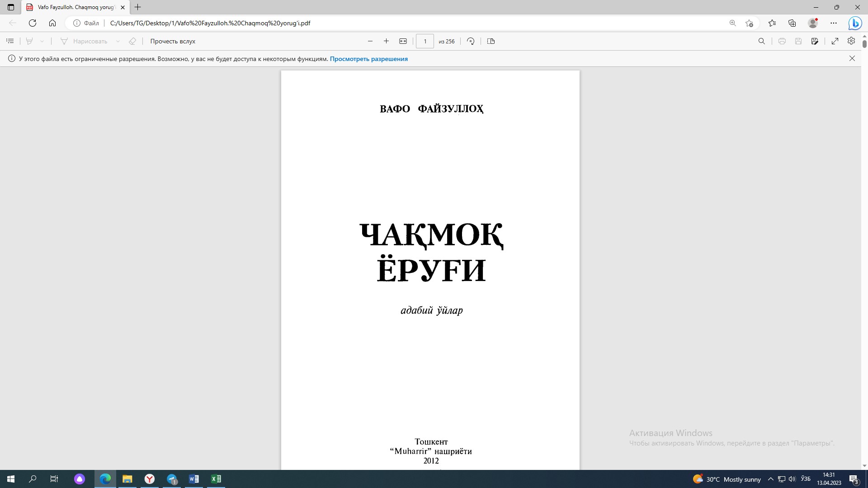The image size is (868, 488).
Task: Toggle the page view layout button
Action: coord(491,41)
